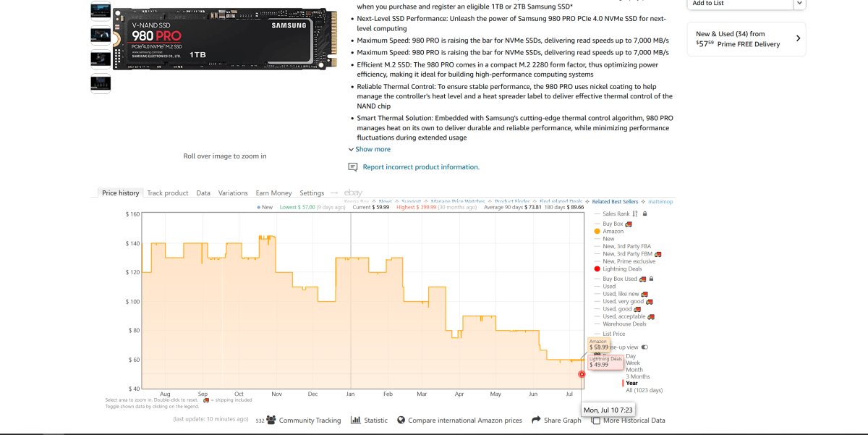Click the report flag icon for product information
Viewport: 868px width, 435px height.
click(x=353, y=167)
